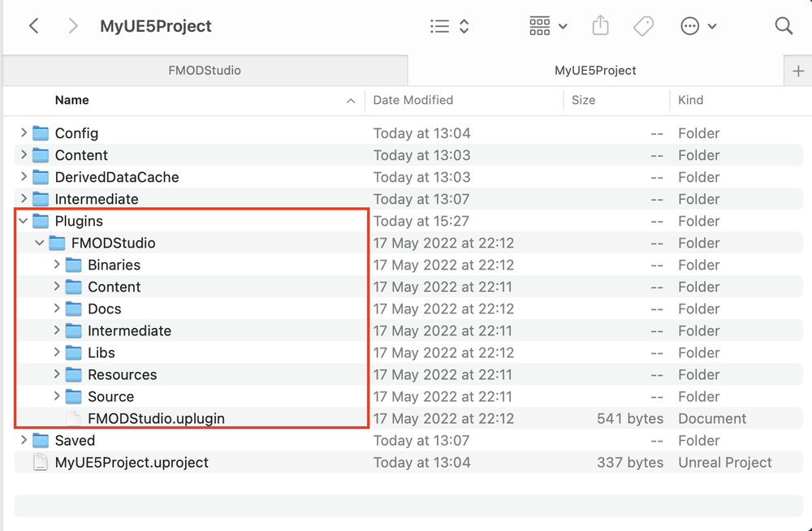The height and width of the screenshot is (531, 812).
Task: Switch to the FMODStudio tab
Action: coord(205,71)
